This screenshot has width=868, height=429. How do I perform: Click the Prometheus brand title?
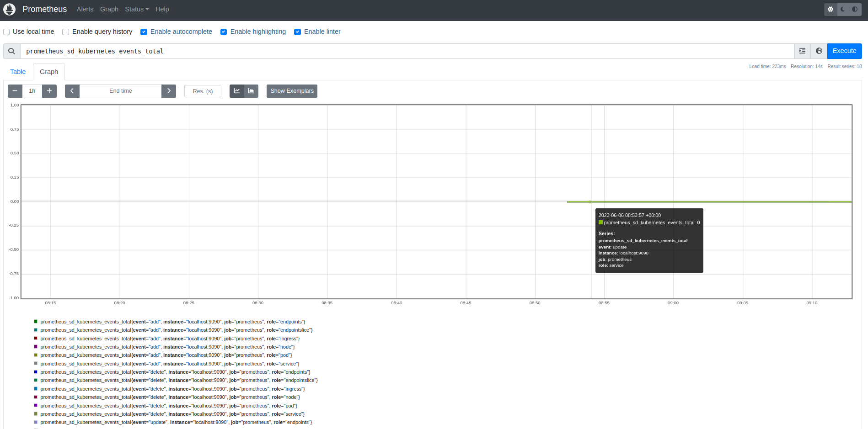(x=45, y=9)
